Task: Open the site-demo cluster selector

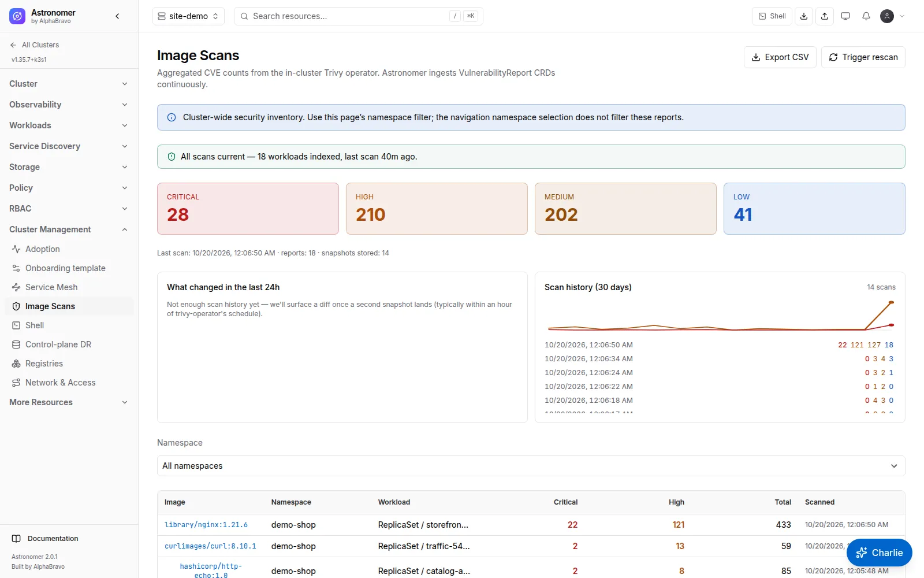Action: point(188,16)
